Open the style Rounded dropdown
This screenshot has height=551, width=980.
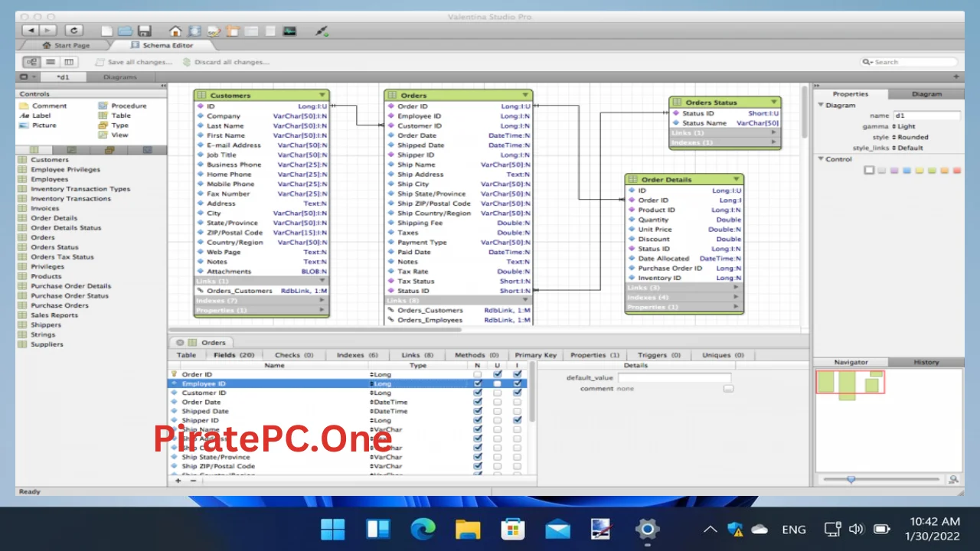coord(910,138)
